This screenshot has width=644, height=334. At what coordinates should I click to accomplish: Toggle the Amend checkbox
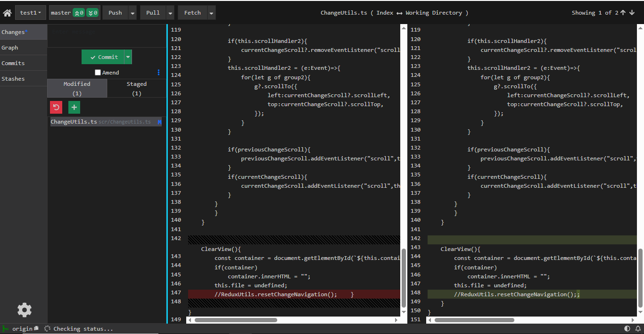click(x=98, y=73)
